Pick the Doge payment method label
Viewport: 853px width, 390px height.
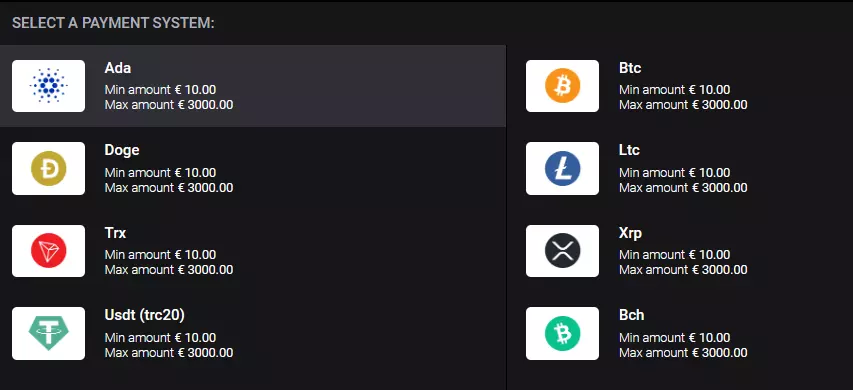pyautogui.click(x=122, y=151)
